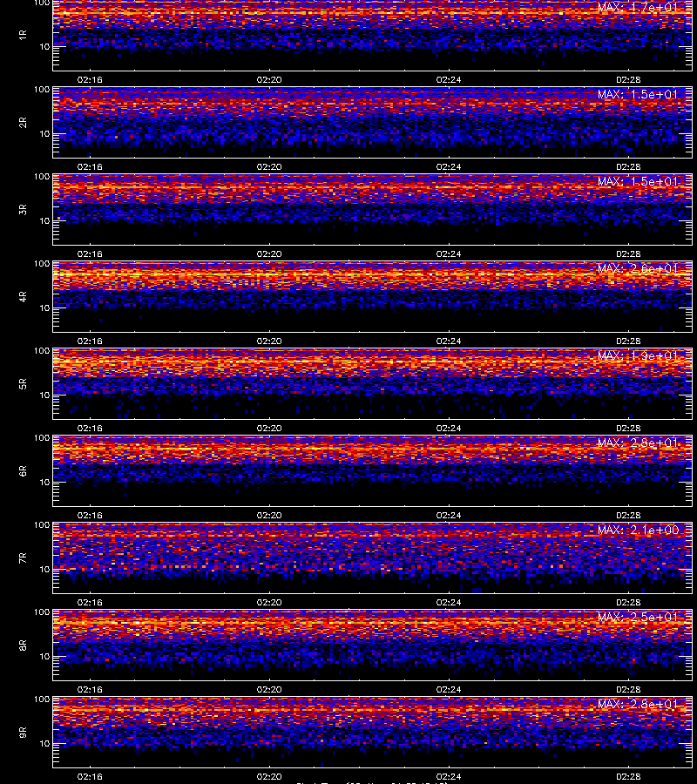Image resolution: width=697 pixels, height=784 pixels.
Task: Click the 02:20 time label of 1R panel
Action: (269, 79)
